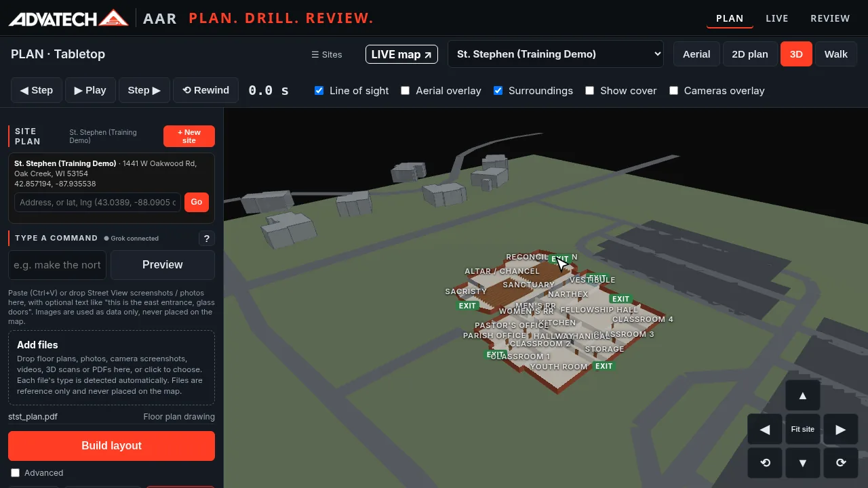Viewport: 868px width, 488px height.
Task: Enable Show cover checkbox
Action: tap(590, 90)
